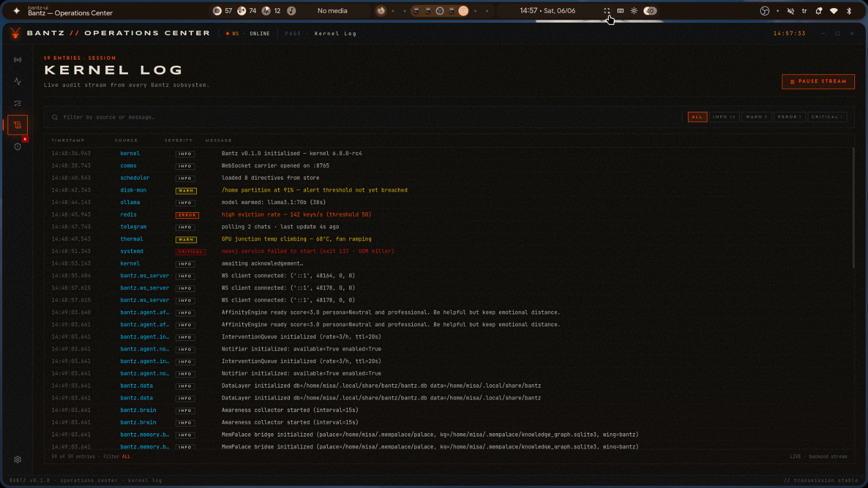Click the 'ollama' source entry
Viewport: 868px width, 488px height.
click(130, 202)
